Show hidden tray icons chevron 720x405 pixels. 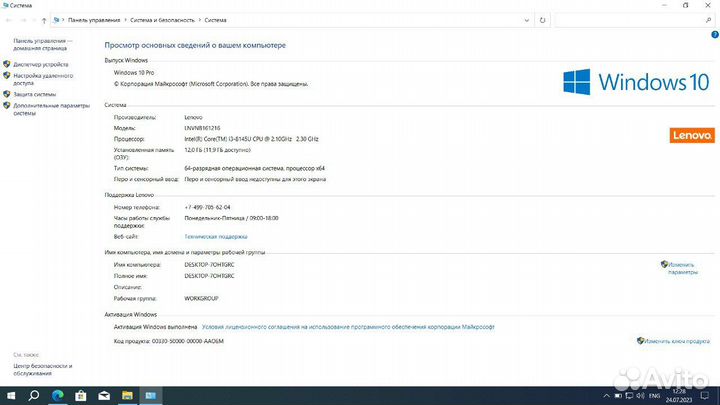606,396
